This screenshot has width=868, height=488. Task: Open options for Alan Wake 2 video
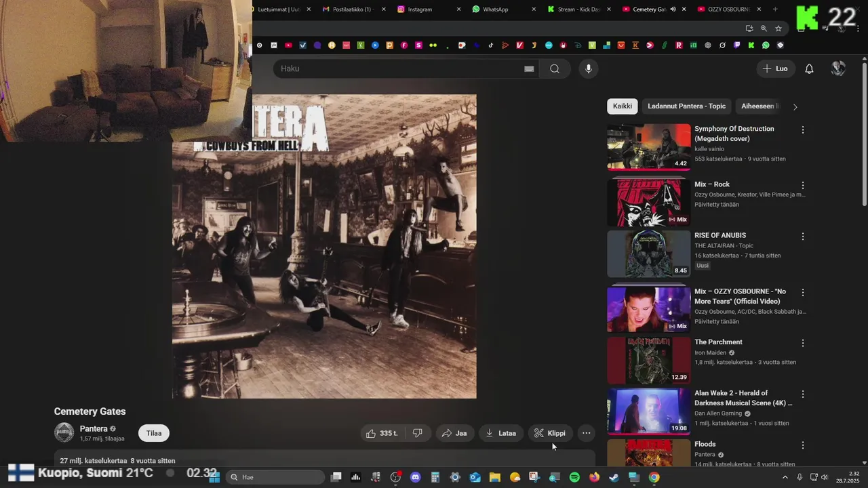pyautogui.click(x=803, y=394)
